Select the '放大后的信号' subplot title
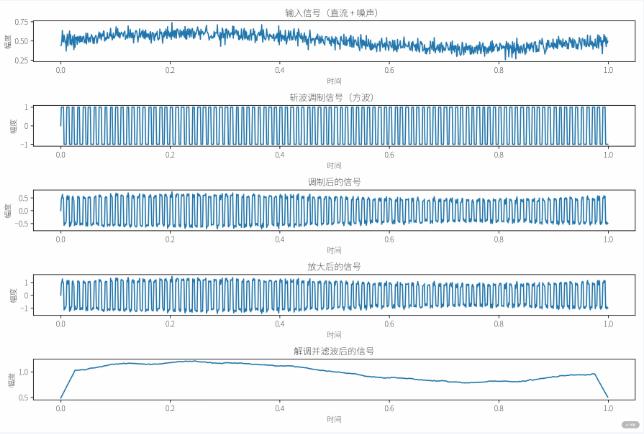This screenshot has height=434, width=644. [x=334, y=267]
